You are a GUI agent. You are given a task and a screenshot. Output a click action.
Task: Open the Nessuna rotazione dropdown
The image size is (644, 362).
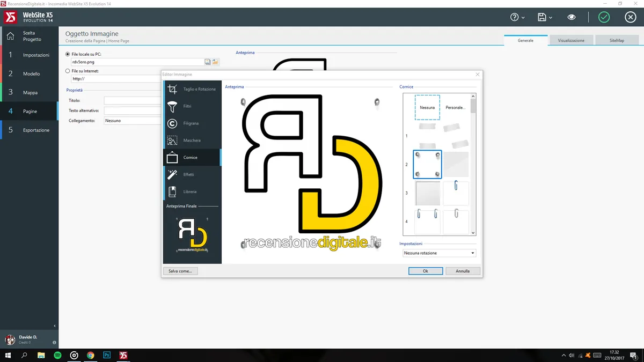(x=439, y=253)
